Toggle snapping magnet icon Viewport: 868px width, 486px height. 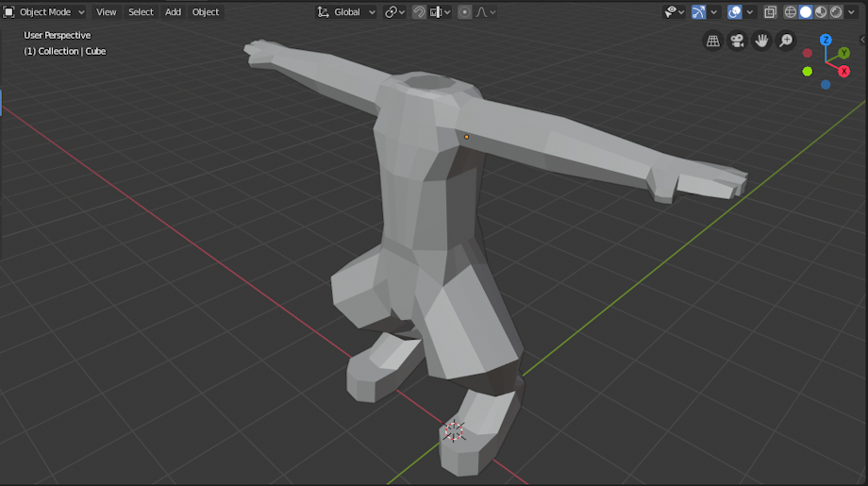[x=419, y=11]
